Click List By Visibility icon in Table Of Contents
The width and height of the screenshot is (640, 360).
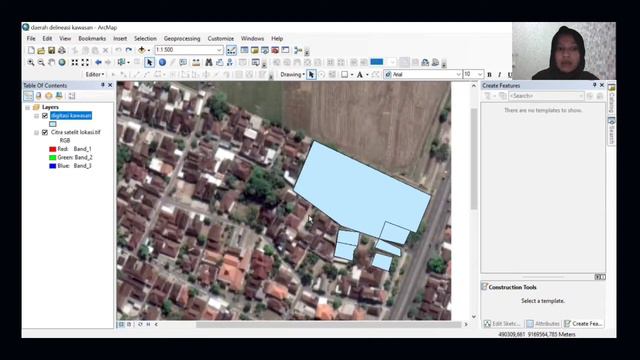coord(49,96)
